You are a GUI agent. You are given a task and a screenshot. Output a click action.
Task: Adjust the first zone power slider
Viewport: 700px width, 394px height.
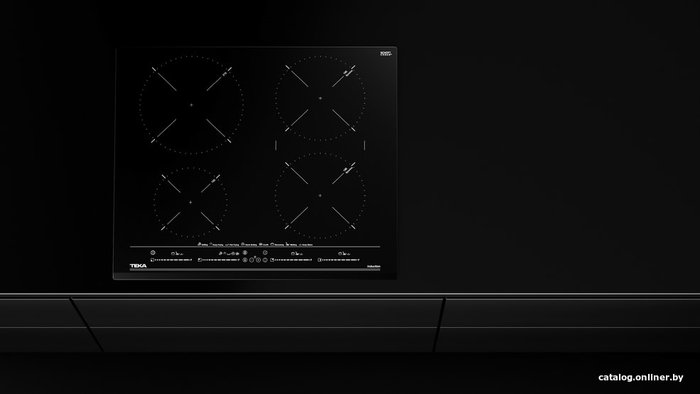pos(171,260)
